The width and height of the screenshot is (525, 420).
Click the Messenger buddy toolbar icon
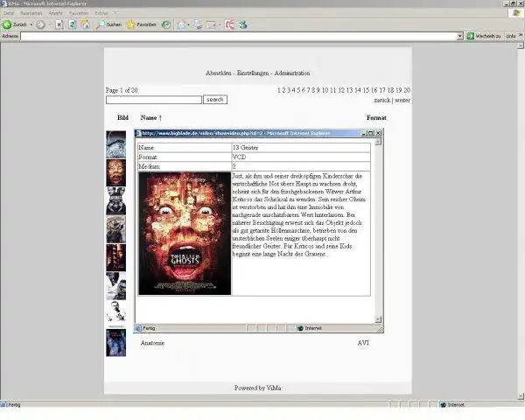(243, 24)
